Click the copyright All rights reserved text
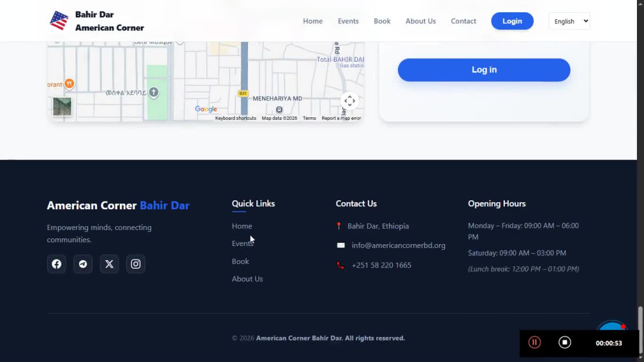Image resolution: width=644 pixels, height=362 pixels. coord(318,338)
